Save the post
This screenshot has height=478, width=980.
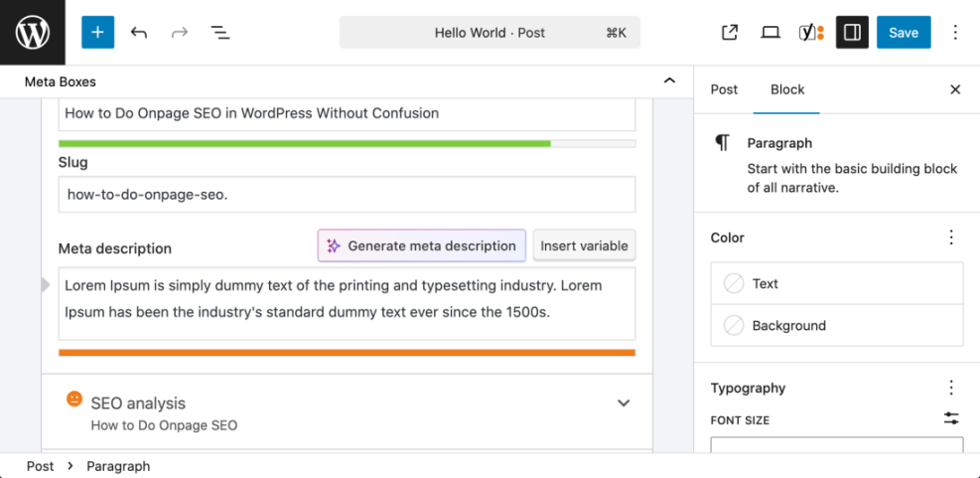[904, 33]
